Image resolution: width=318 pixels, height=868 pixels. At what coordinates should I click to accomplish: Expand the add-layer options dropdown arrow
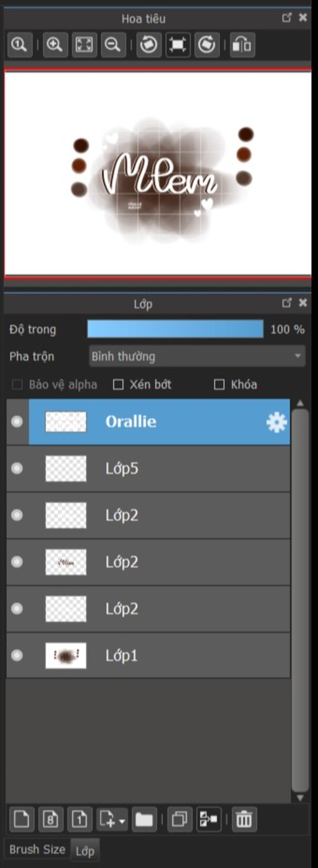click(122, 821)
